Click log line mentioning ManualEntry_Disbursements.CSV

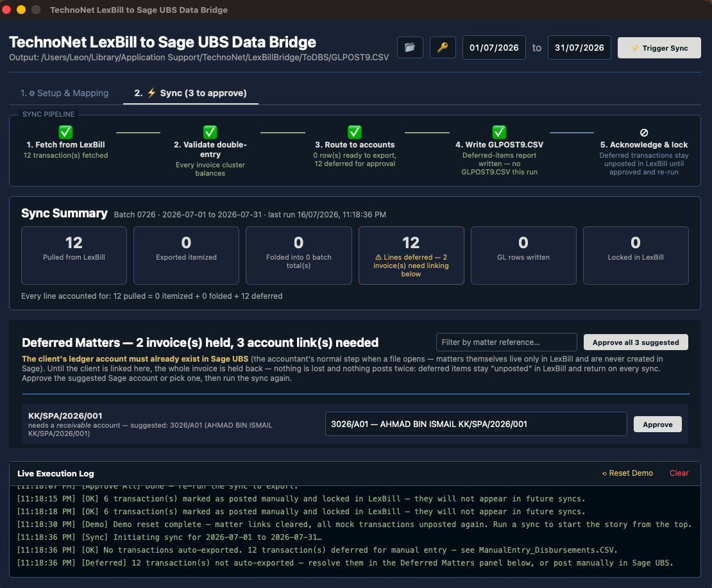pos(317,550)
